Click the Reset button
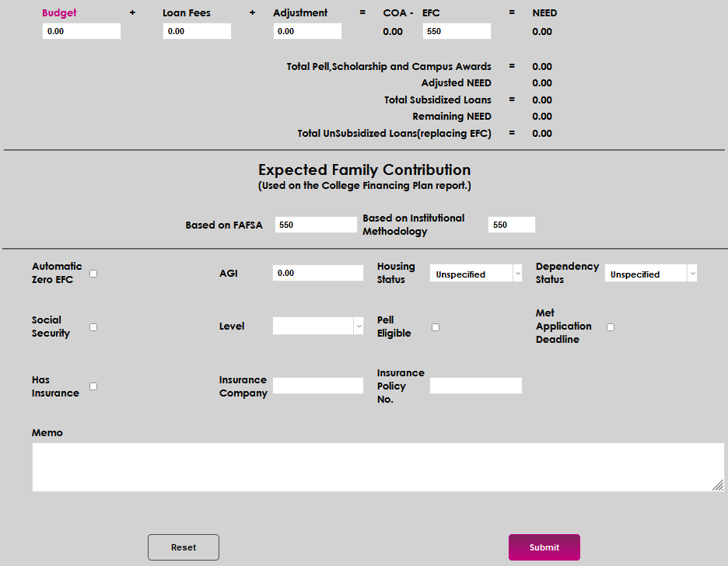 (x=184, y=547)
